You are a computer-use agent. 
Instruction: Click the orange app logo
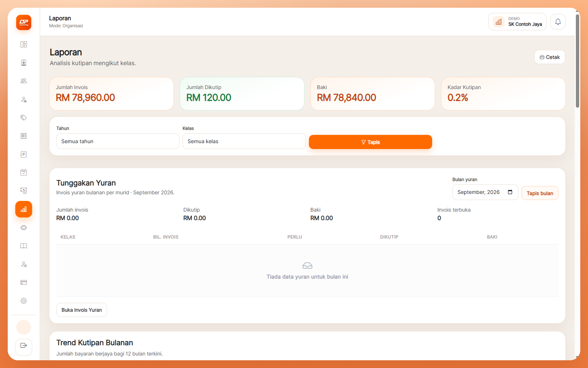[x=24, y=22]
